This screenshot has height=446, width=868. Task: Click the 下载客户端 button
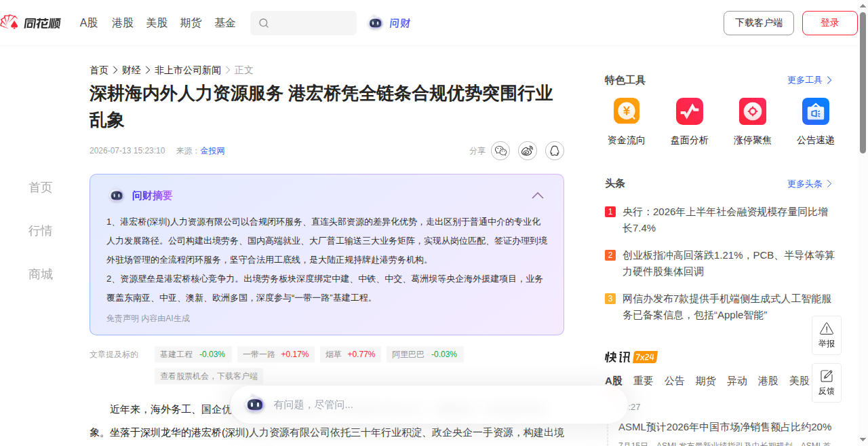(759, 23)
